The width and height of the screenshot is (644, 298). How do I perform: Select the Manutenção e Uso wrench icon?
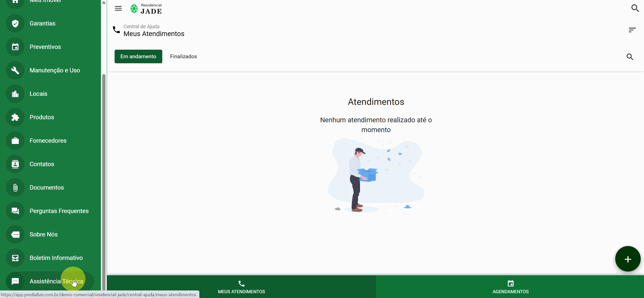pyautogui.click(x=15, y=70)
